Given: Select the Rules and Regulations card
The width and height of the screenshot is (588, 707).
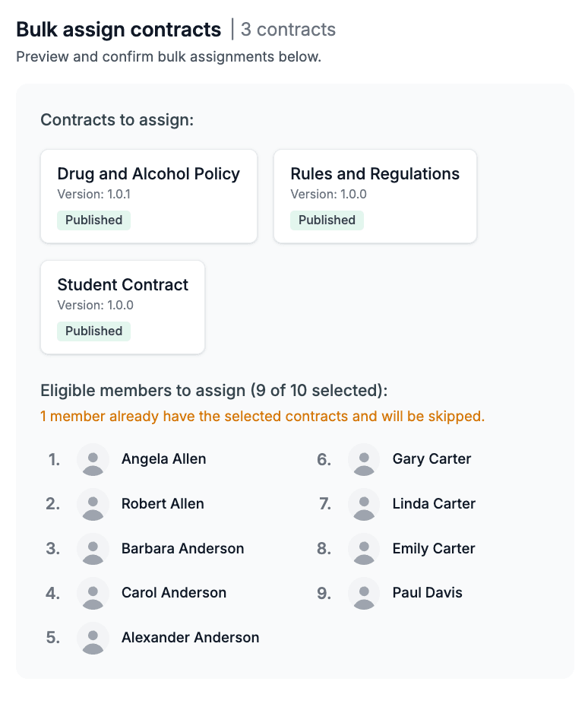Looking at the screenshot, I should (375, 196).
